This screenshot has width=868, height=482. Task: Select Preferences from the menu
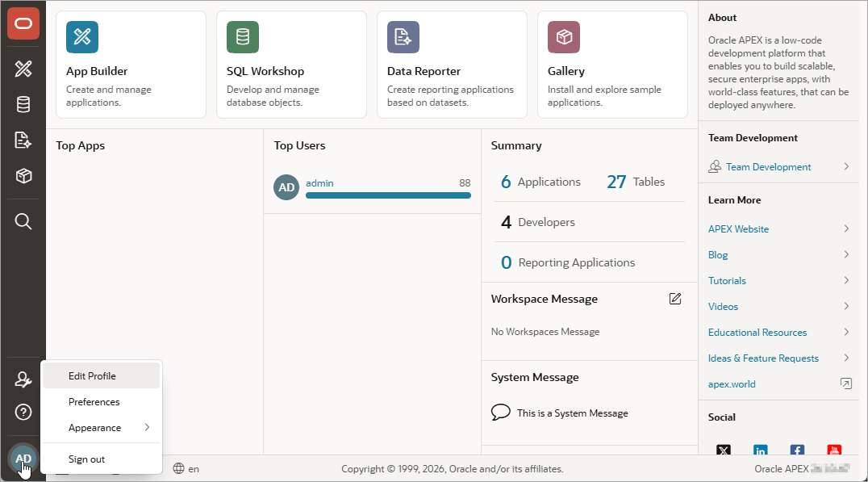(102, 402)
